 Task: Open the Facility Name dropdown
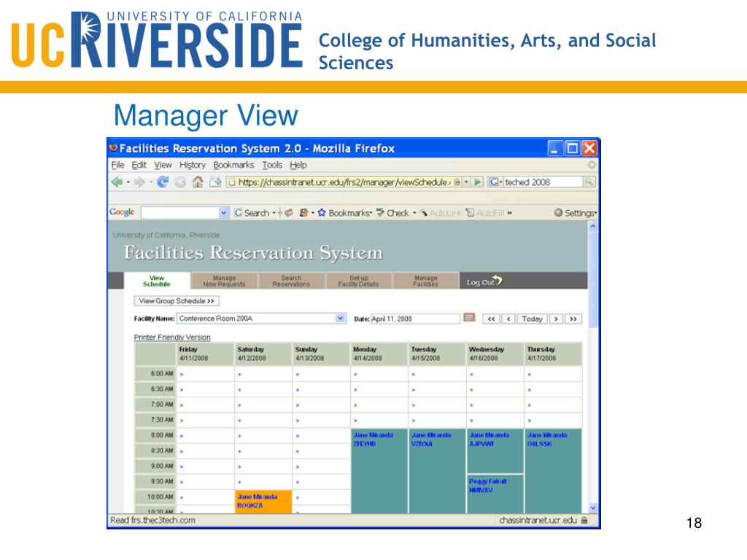[340, 318]
